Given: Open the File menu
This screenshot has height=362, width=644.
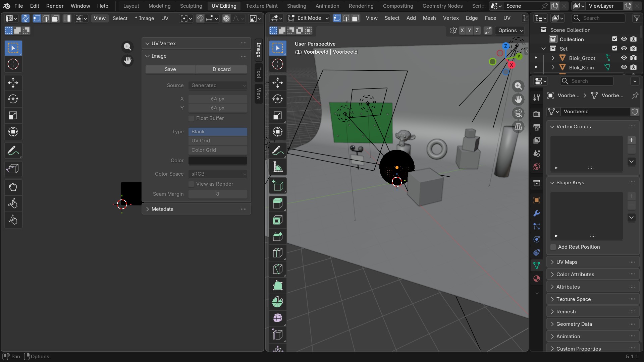Looking at the screenshot, I should point(19,6).
